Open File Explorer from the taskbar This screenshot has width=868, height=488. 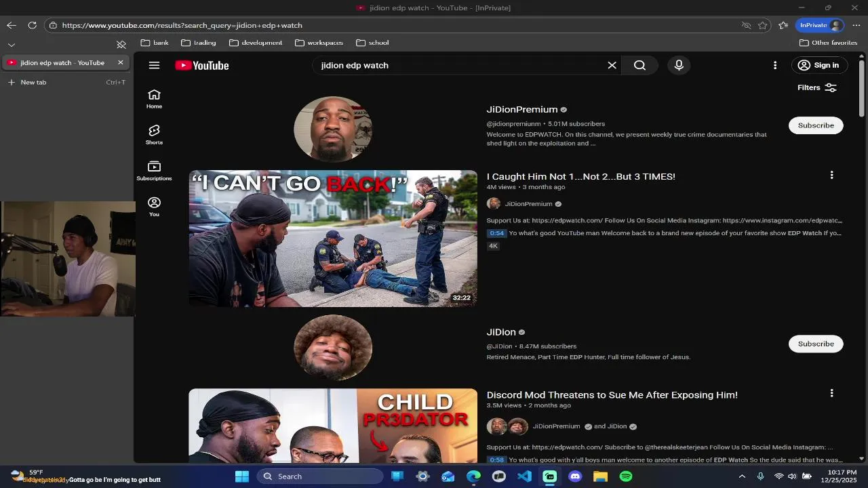(600, 476)
